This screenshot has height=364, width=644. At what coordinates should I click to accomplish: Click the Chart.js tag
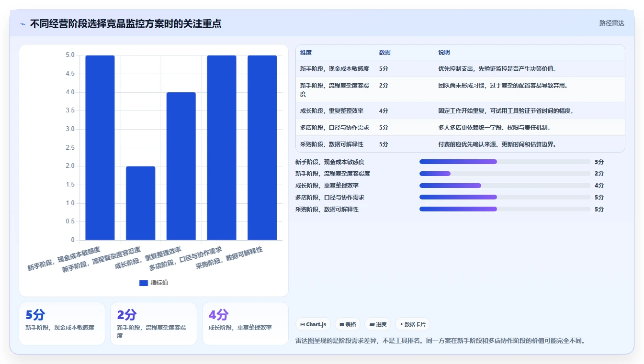pyautogui.click(x=313, y=324)
